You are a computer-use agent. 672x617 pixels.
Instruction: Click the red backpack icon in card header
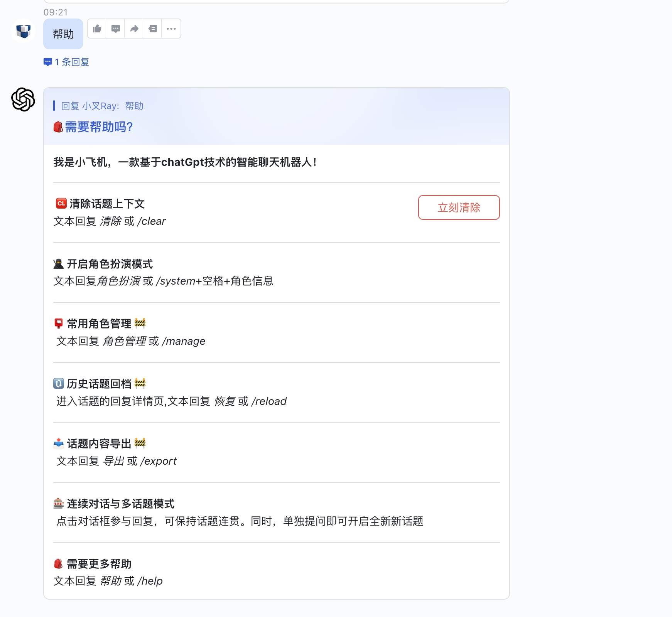pyautogui.click(x=58, y=127)
